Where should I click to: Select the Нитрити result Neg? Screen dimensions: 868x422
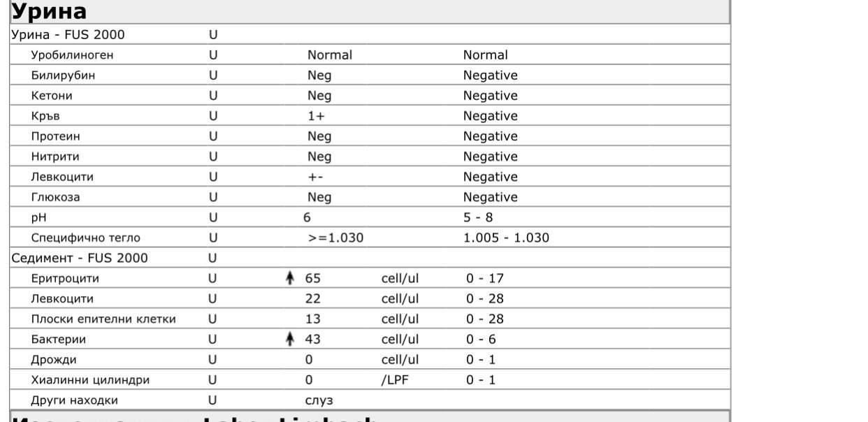319,157
